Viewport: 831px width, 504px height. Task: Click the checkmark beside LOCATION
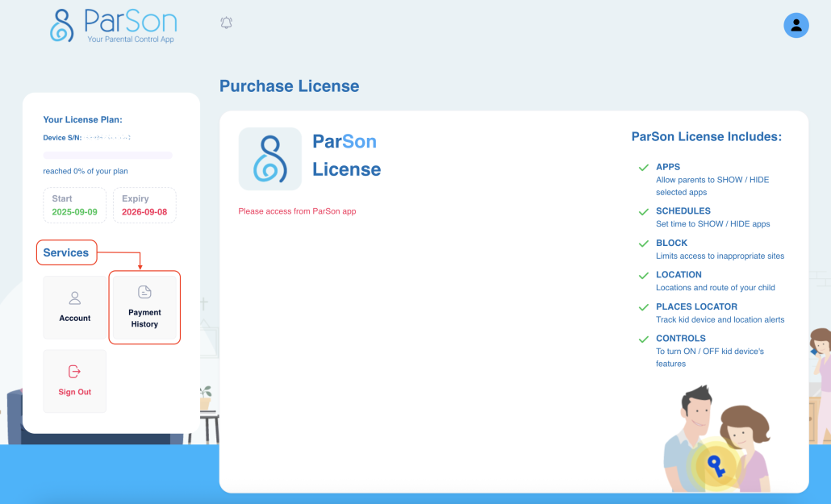pyautogui.click(x=644, y=276)
